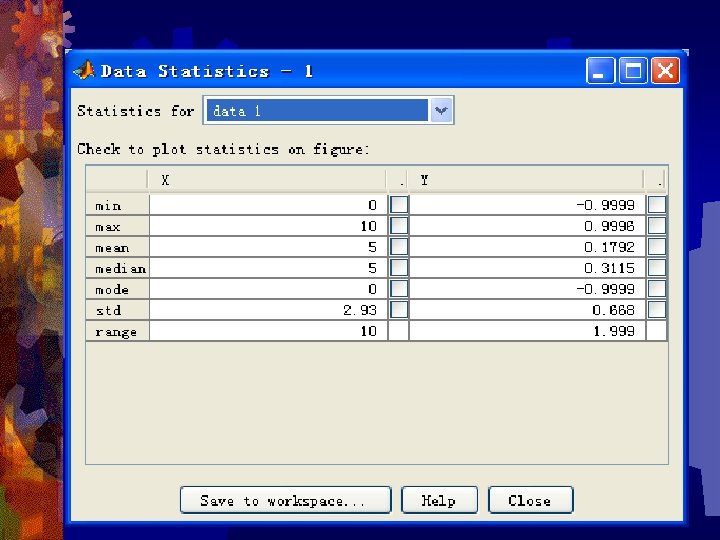The width and height of the screenshot is (720, 540).
Task: Open the Statistics for dropdown arrow
Action: [441, 110]
